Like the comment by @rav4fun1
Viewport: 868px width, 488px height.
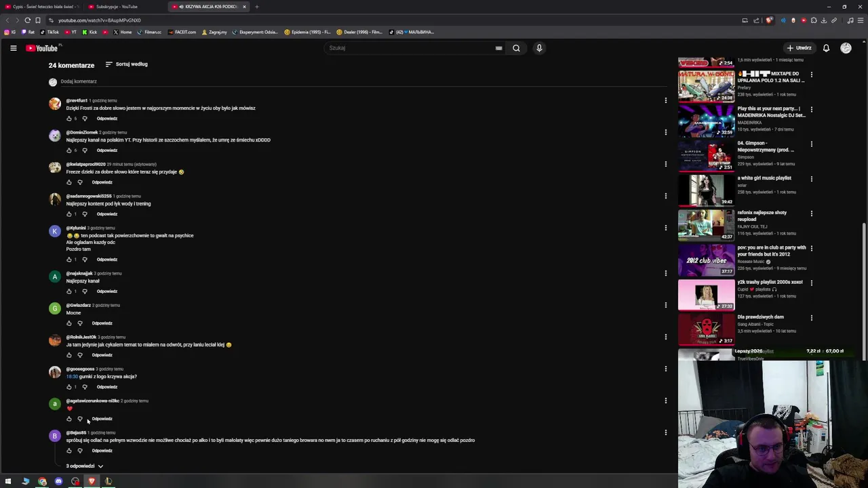click(x=68, y=119)
